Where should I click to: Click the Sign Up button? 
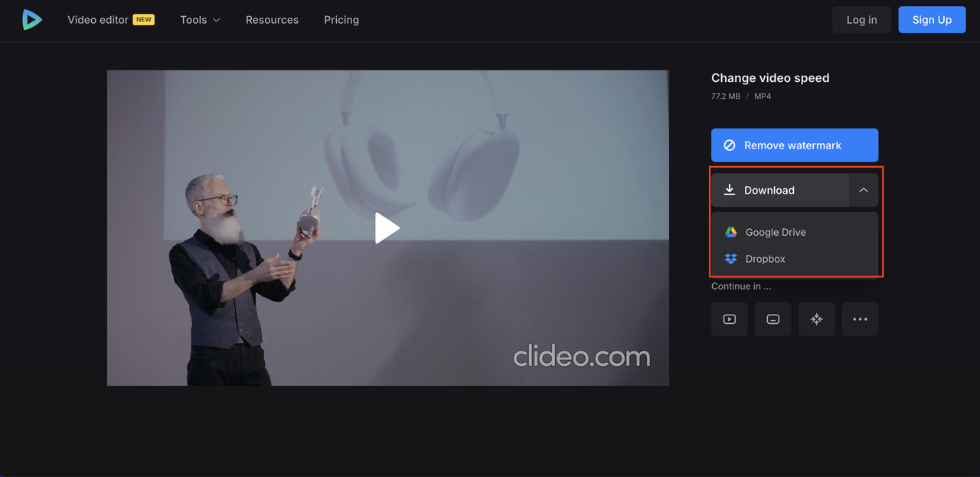click(932, 20)
